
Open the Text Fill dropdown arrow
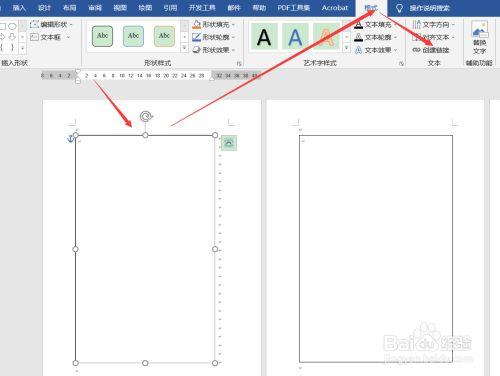pyautogui.click(x=395, y=24)
